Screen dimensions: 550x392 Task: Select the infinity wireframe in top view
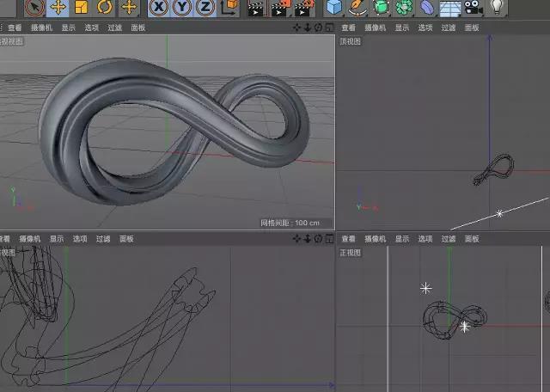pos(493,169)
